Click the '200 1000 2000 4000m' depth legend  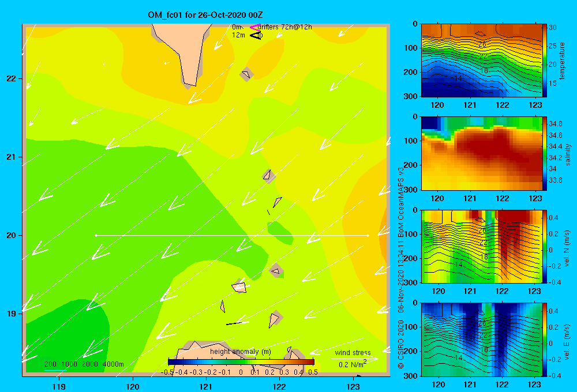pos(84,364)
